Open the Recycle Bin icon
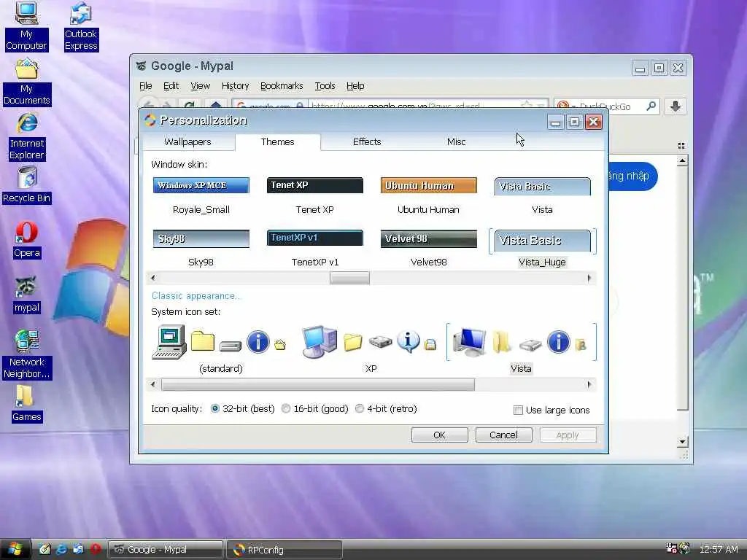 (27, 186)
